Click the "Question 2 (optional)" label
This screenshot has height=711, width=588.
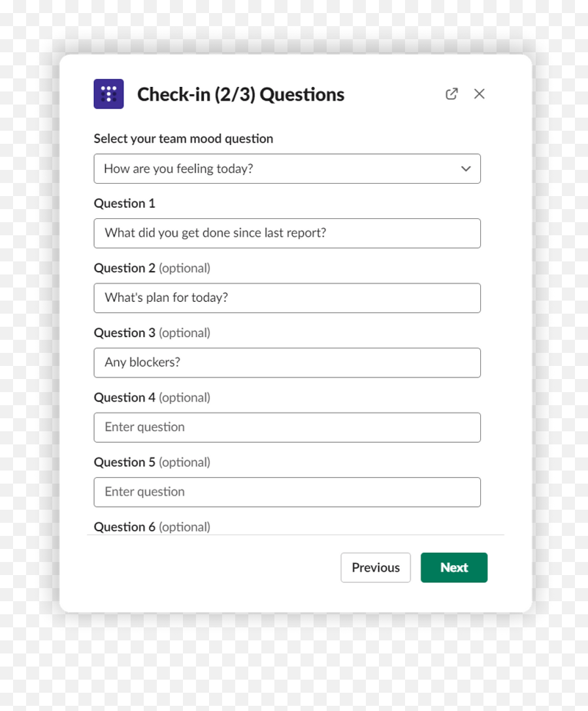(x=152, y=269)
